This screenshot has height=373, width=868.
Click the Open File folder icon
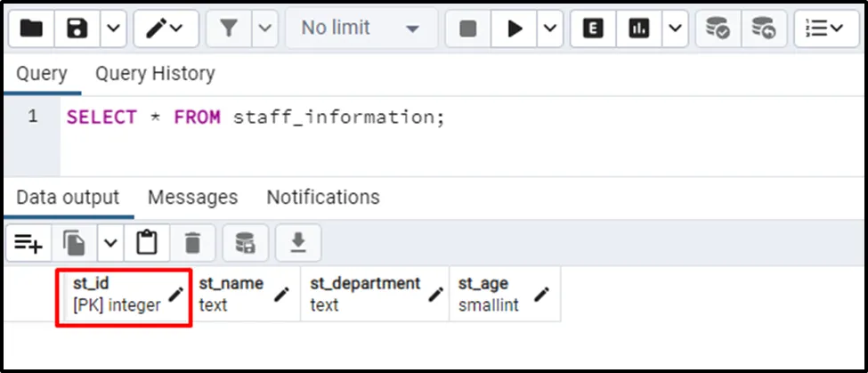31,28
